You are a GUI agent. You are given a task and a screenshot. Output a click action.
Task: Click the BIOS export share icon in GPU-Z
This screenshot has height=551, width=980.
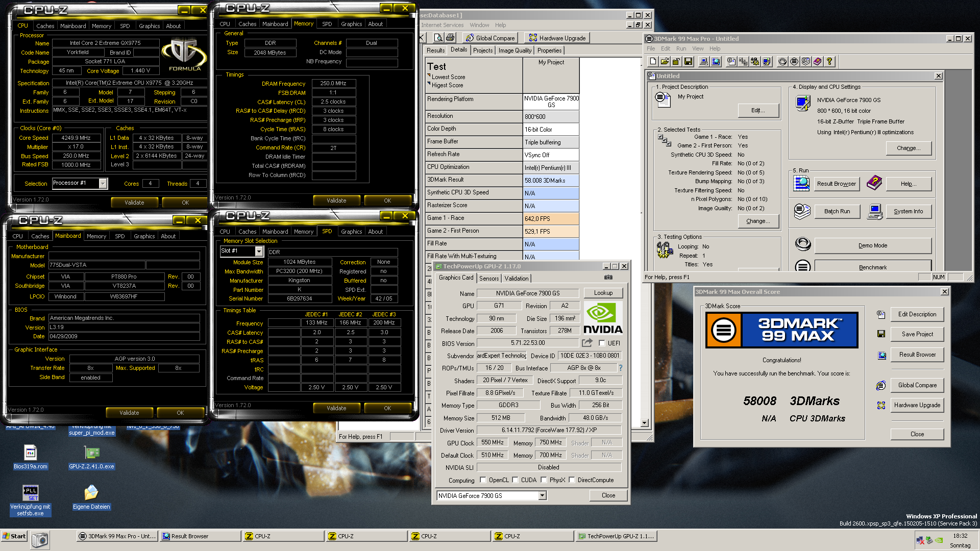coord(587,343)
